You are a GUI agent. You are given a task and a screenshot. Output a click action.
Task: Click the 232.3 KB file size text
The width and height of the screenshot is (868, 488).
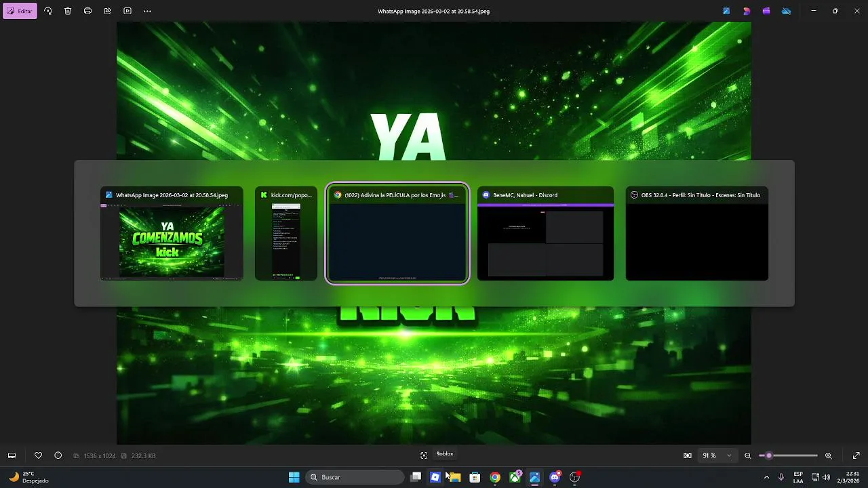[143, 456]
